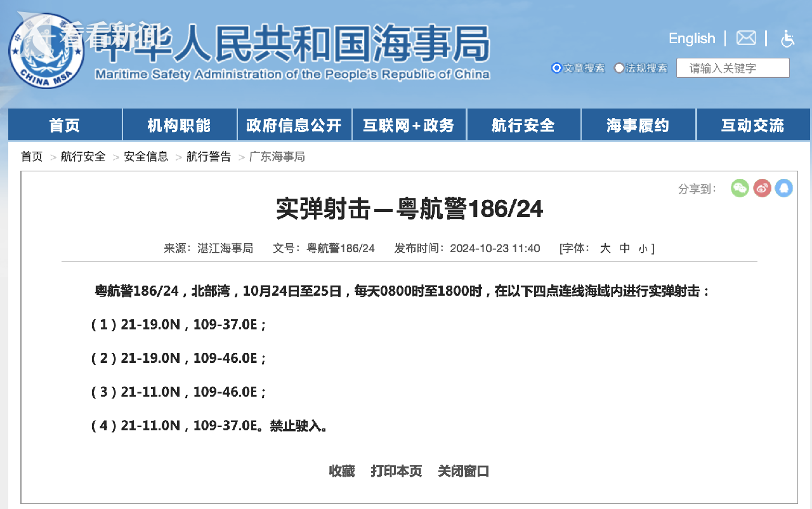Set font size to 大
This screenshot has width=812, height=509.
[x=605, y=249]
